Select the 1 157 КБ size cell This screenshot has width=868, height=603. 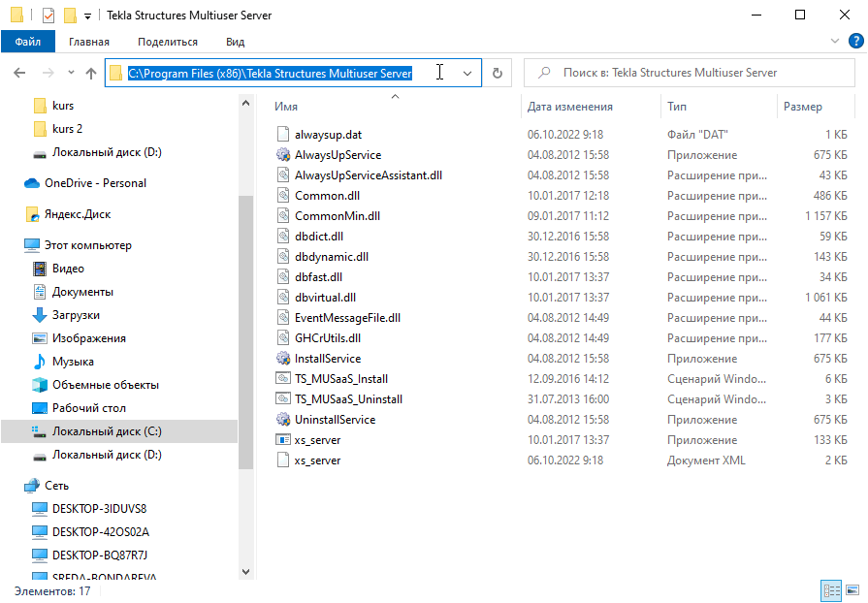coord(826,216)
